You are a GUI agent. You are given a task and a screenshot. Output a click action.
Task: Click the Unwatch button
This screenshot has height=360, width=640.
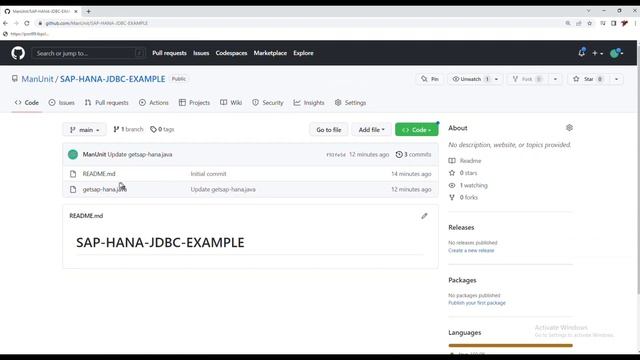pos(470,79)
